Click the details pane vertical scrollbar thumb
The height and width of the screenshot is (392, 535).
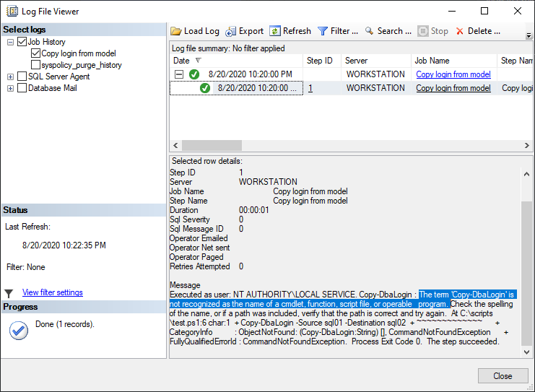(x=526, y=274)
